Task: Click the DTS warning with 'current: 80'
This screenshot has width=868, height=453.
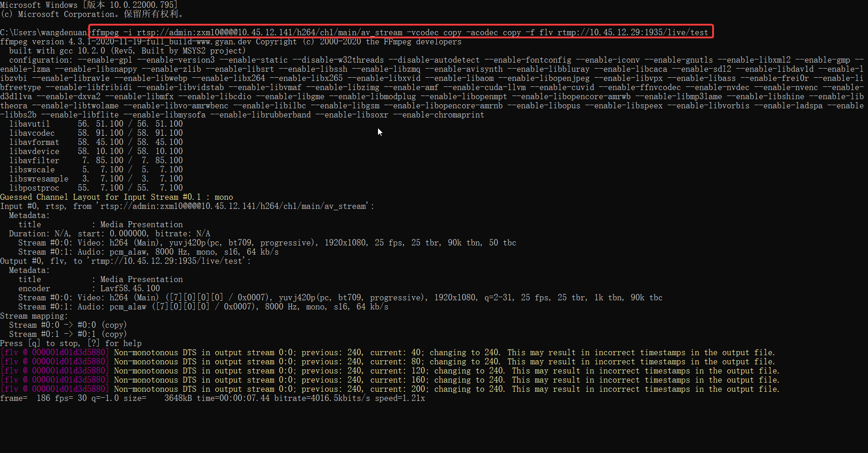Action: pos(388,362)
